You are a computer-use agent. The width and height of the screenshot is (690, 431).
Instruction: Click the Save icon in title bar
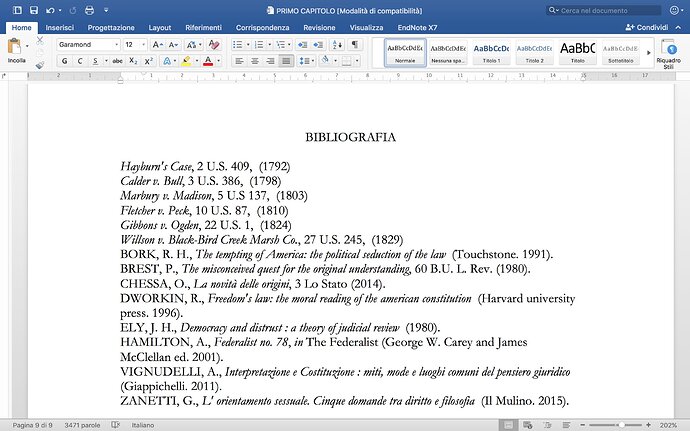point(33,10)
